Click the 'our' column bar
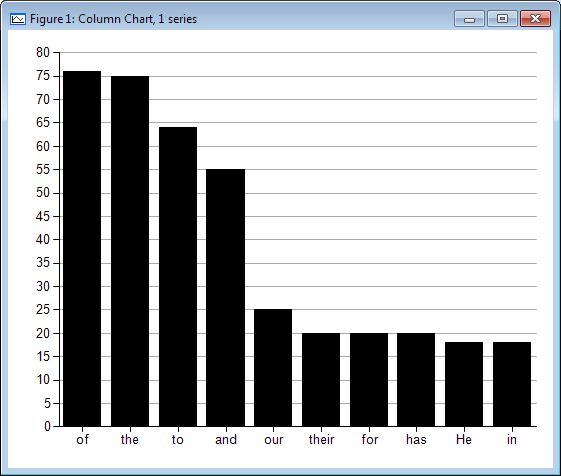The image size is (561, 476). click(273, 368)
